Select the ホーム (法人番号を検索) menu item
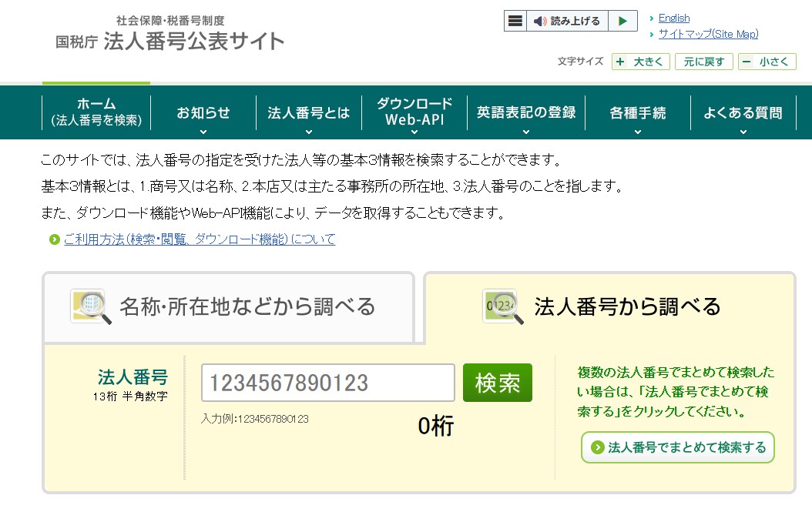The image size is (812, 512). [x=96, y=112]
